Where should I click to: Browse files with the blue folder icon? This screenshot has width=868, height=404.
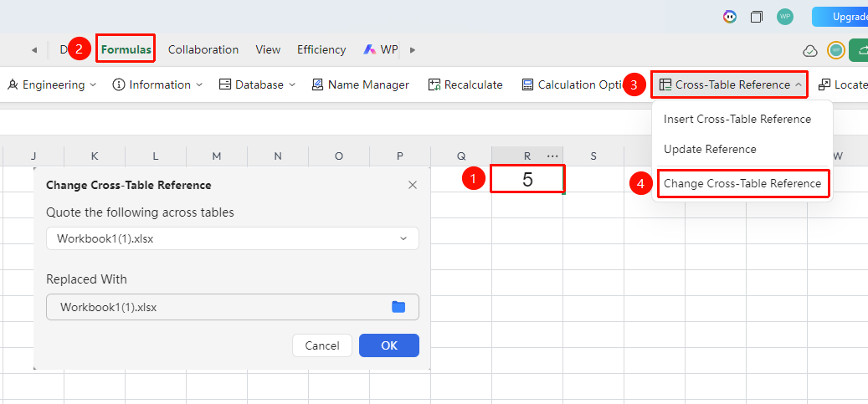click(398, 307)
